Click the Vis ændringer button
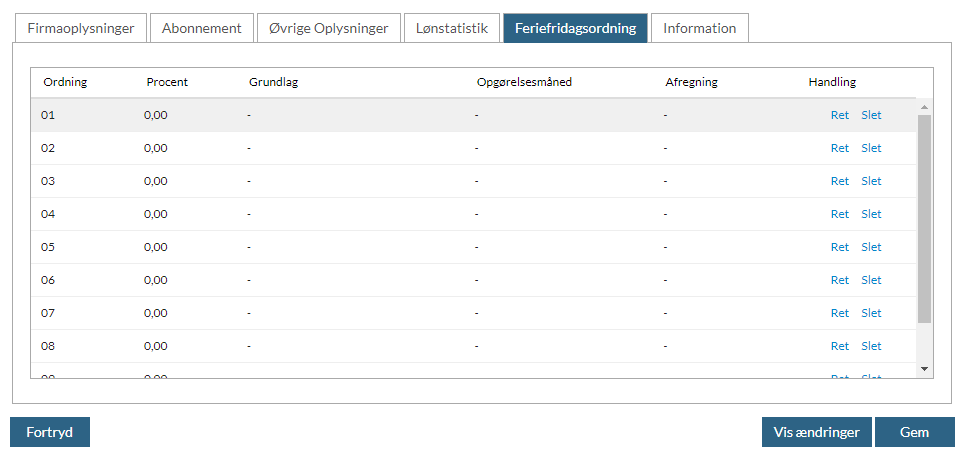 (x=816, y=432)
